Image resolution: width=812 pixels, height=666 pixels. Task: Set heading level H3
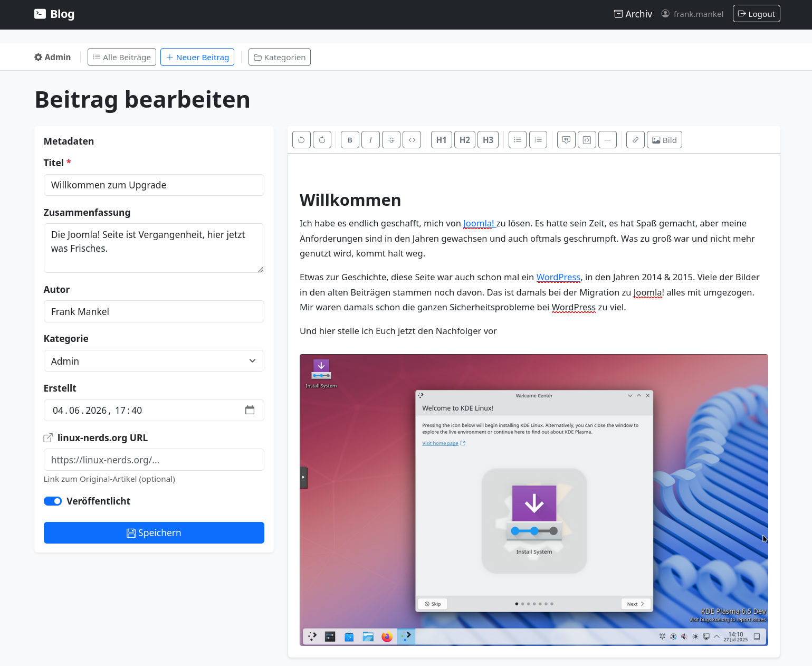[488, 140]
